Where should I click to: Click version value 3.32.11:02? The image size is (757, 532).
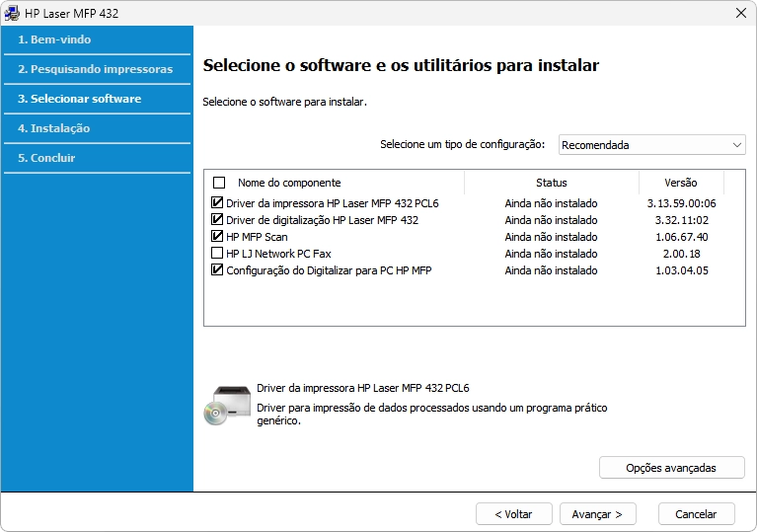[x=681, y=220]
